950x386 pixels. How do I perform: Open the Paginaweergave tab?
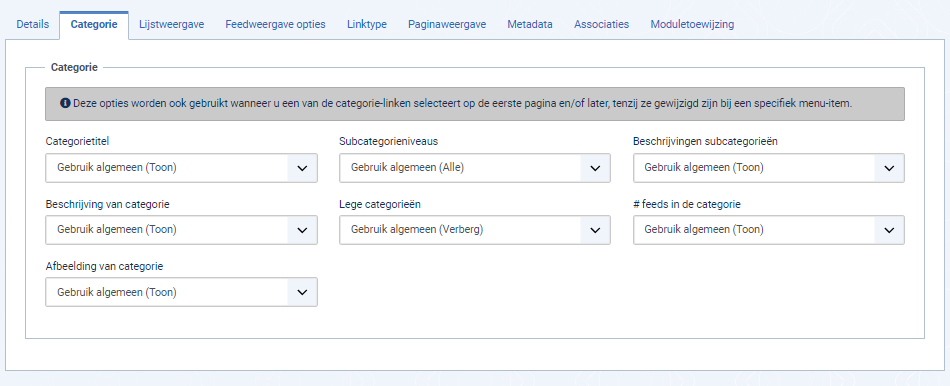tap(447, 24)
